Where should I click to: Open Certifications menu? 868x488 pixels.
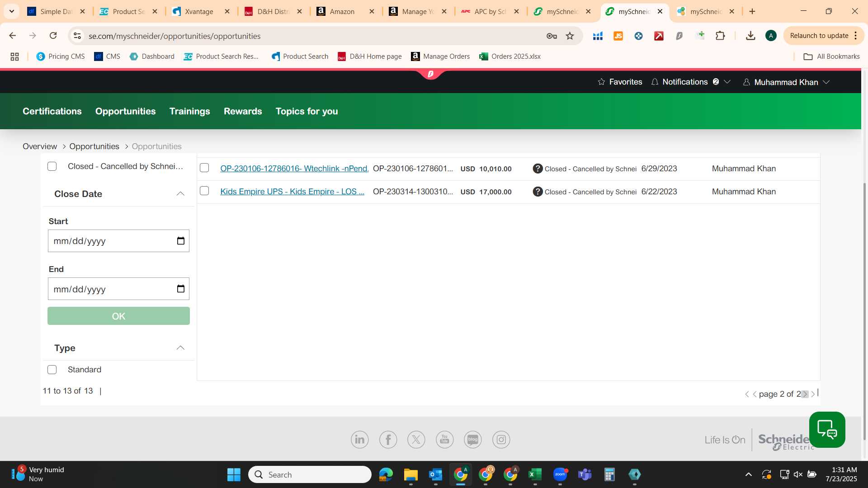(52, 111)
